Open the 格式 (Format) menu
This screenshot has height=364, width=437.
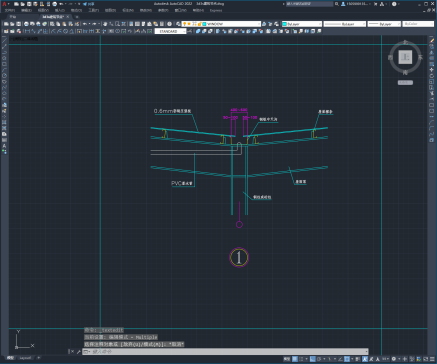76,10
